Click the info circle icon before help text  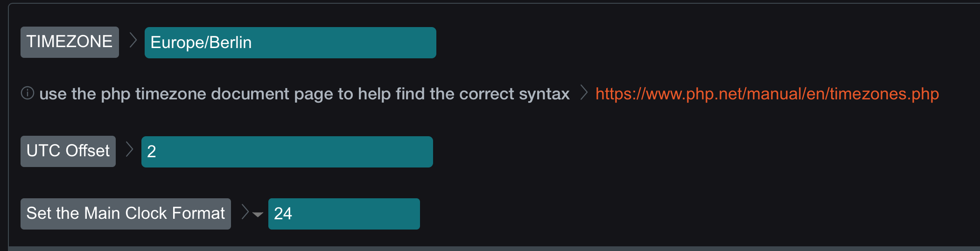tap(28, 93)
